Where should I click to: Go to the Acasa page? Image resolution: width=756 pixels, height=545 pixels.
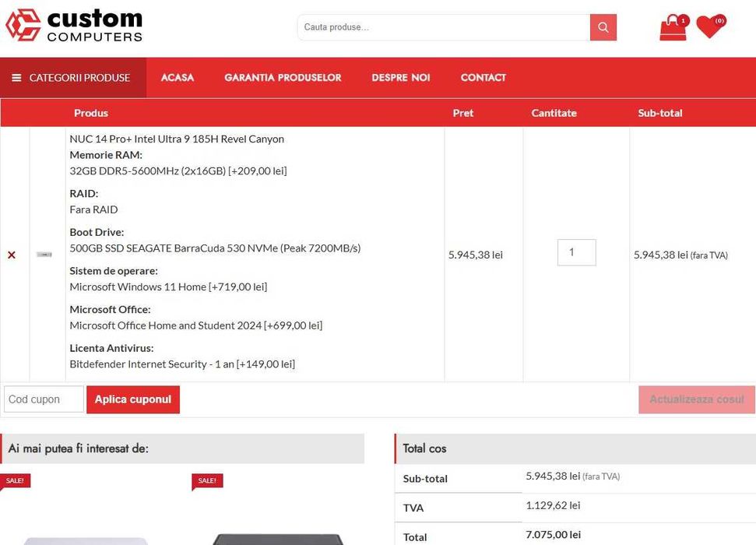click(x=178, y=78)
